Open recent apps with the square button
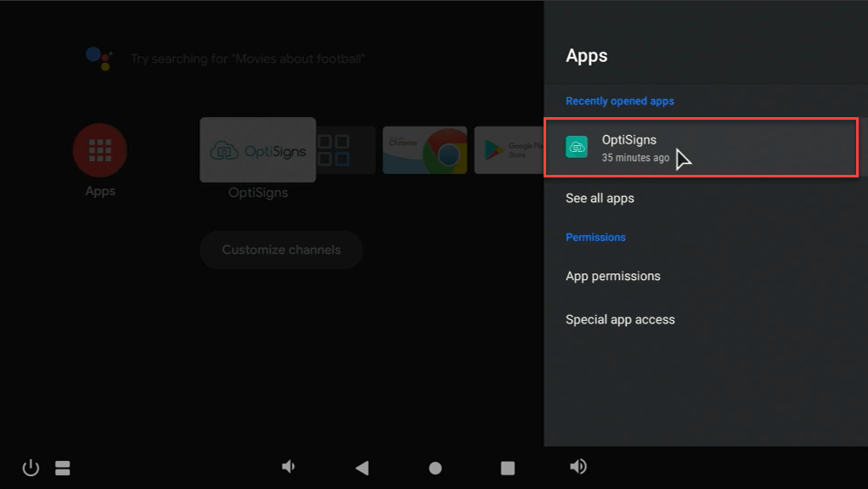 click(507, 467)
